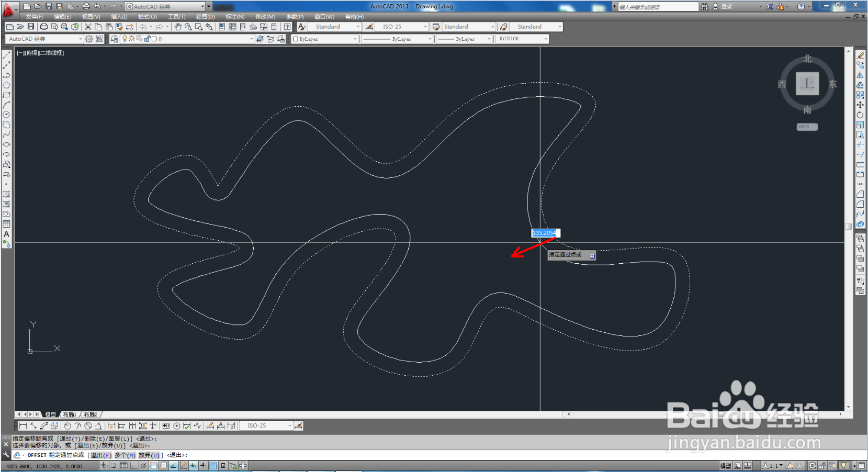The height and width of the screenshot is (472, 868).
Task: Choose the Angular dimension tool
Action: pos(98,426)
